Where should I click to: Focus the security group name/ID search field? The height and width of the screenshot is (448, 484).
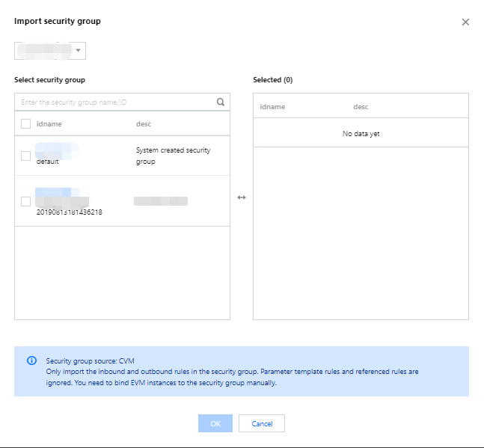coord(116,102)
